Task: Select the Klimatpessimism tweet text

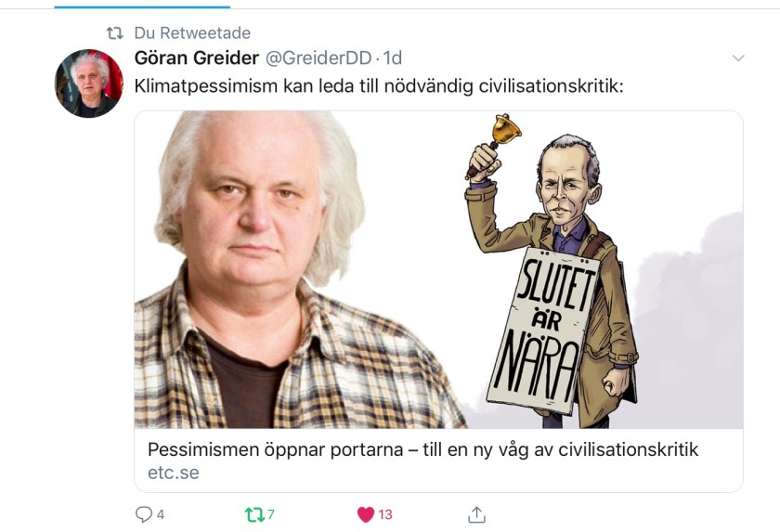Action: tap(379, 86)
